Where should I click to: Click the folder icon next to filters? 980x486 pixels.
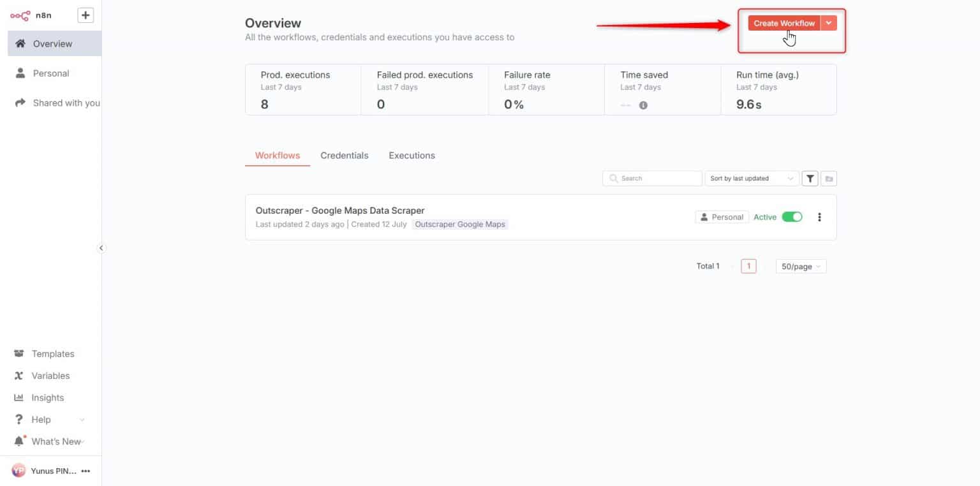click(x=828, y=178)
